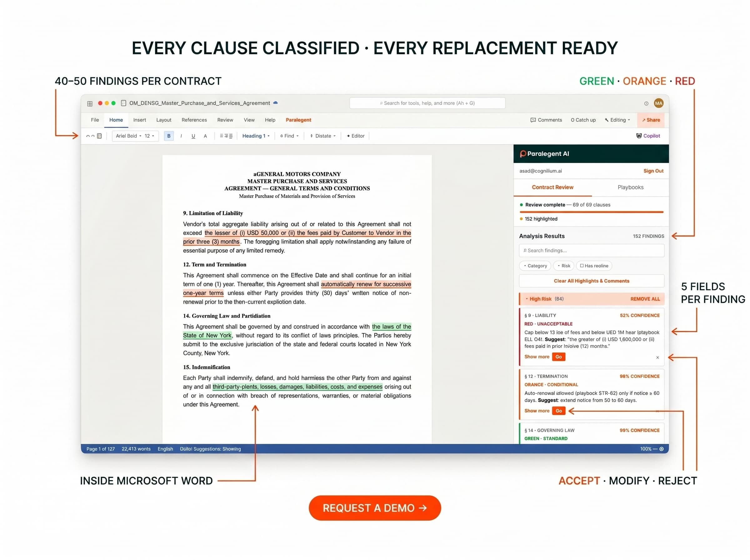Click the REQUEST A DEMO button
750x560 pixels.
374,508
